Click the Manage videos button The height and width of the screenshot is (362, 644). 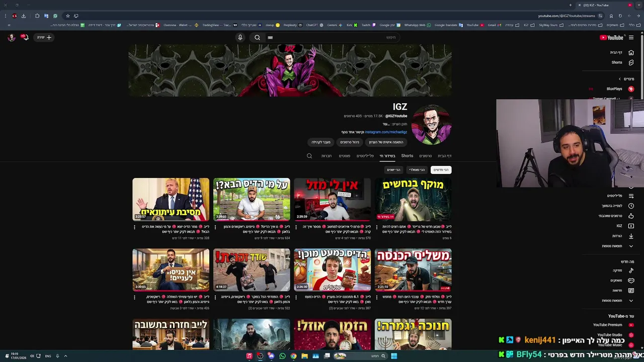click(350, 142)
